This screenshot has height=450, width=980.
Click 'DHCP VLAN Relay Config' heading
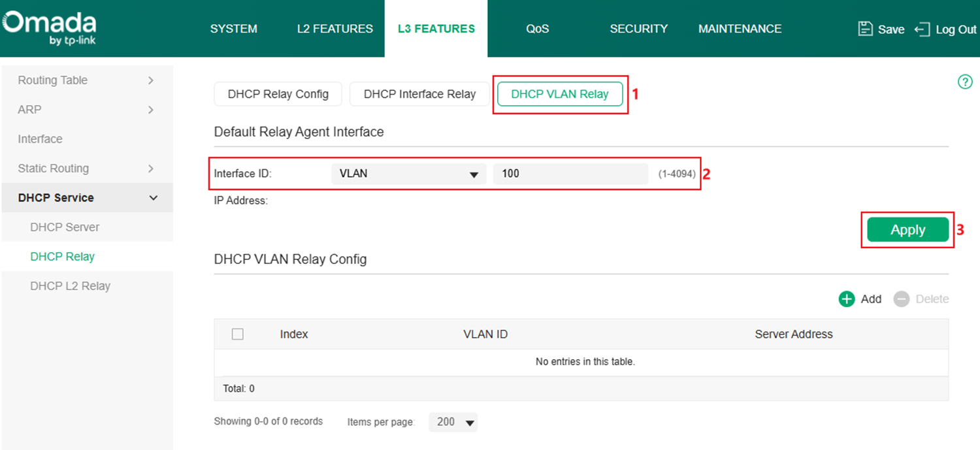tap(290, 259)
